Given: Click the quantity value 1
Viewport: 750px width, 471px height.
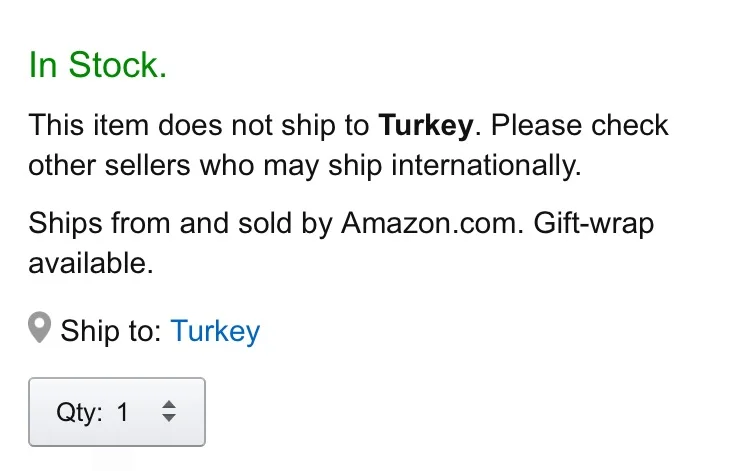Looking at the screenshot, I should pyautogui.click(x=123, y=412).
